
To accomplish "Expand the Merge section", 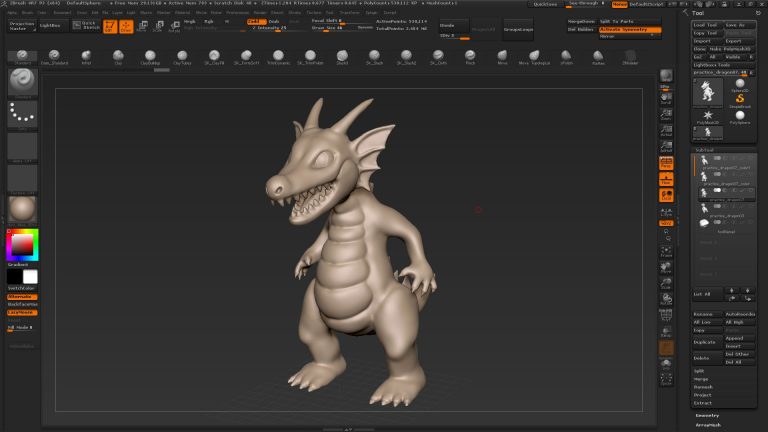I will tap(701, 379).
